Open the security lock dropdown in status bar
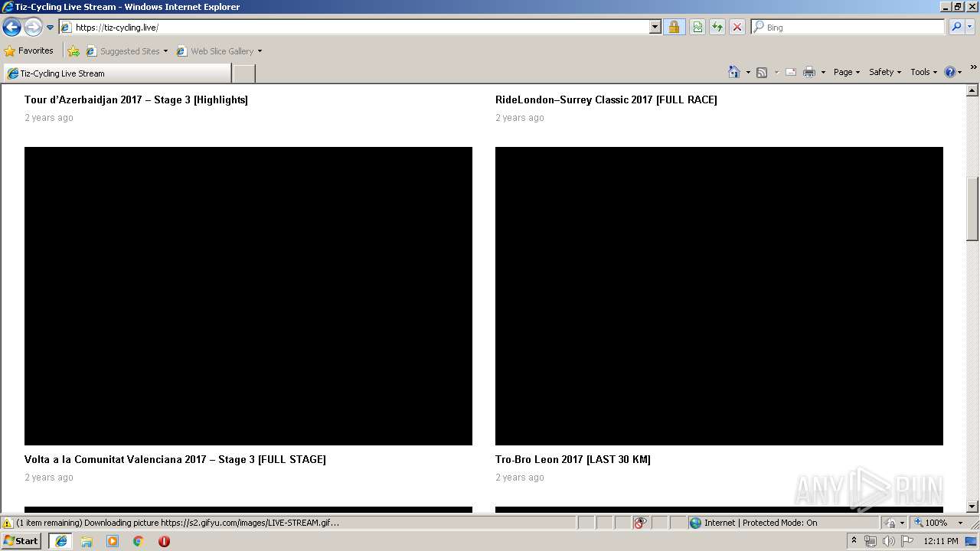This screenshot has width=980, height=551. (x=894, y=523)
